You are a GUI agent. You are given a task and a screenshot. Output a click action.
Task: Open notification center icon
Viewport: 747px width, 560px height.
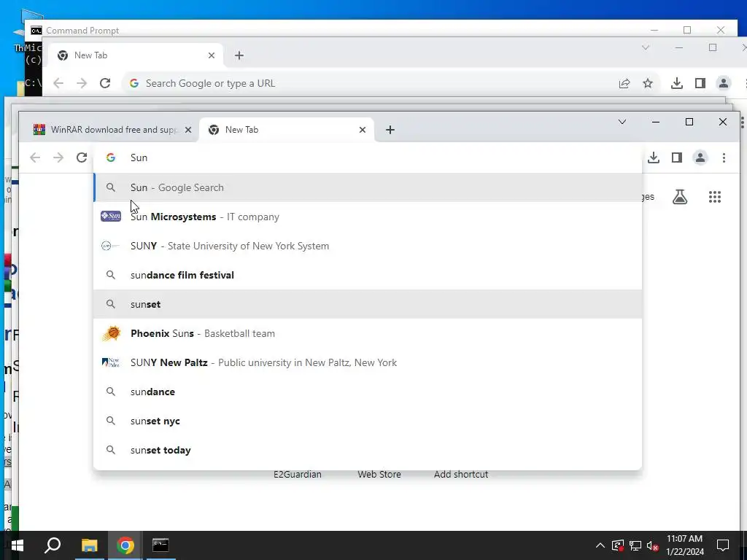click(x=723, y=545)
